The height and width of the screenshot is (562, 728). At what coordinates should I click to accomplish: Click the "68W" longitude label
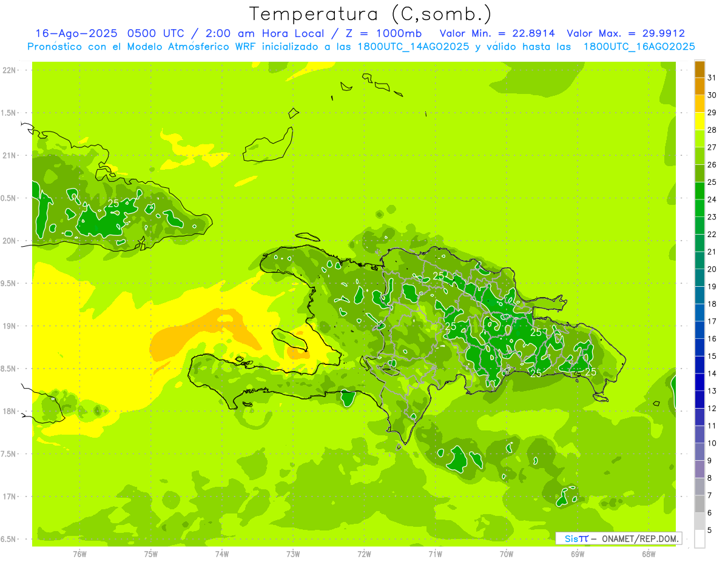point(649,554)
